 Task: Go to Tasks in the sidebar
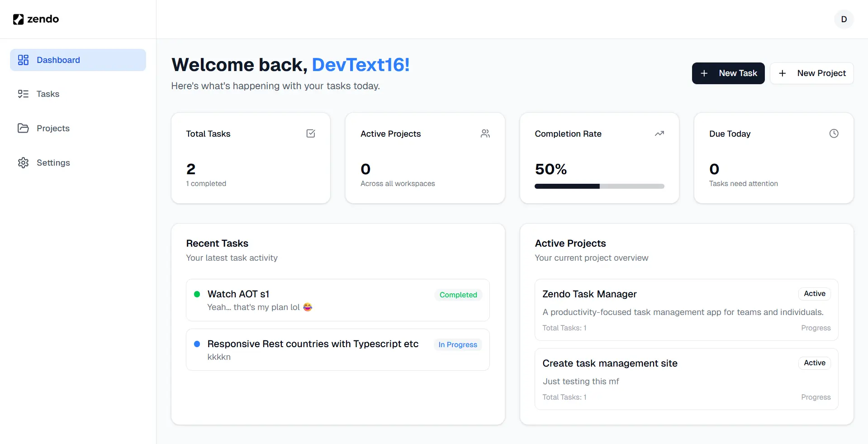(47, 94)
